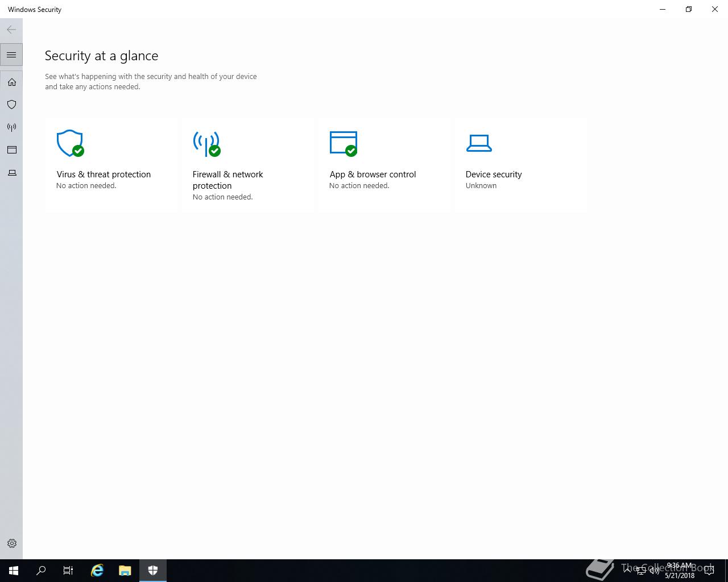Open App & browser control label

pyautogui.click(x=373, y=174)
